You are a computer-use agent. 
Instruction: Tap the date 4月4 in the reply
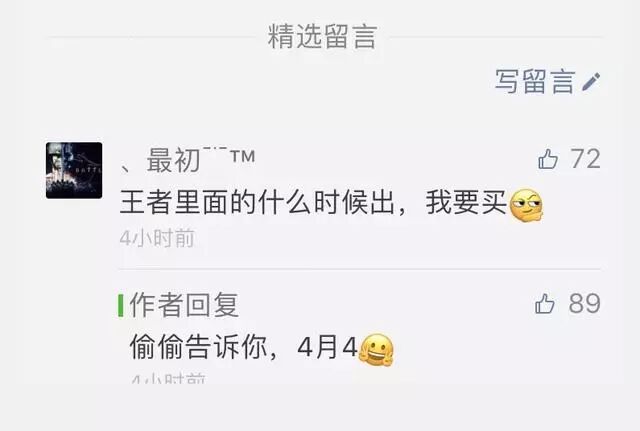(x=328, y=348)
